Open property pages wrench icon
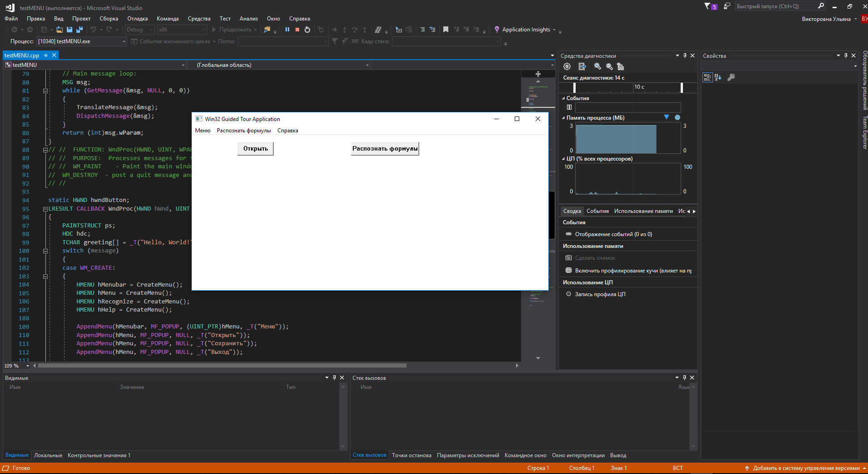The image size is (868, 474). click(731, 77)
